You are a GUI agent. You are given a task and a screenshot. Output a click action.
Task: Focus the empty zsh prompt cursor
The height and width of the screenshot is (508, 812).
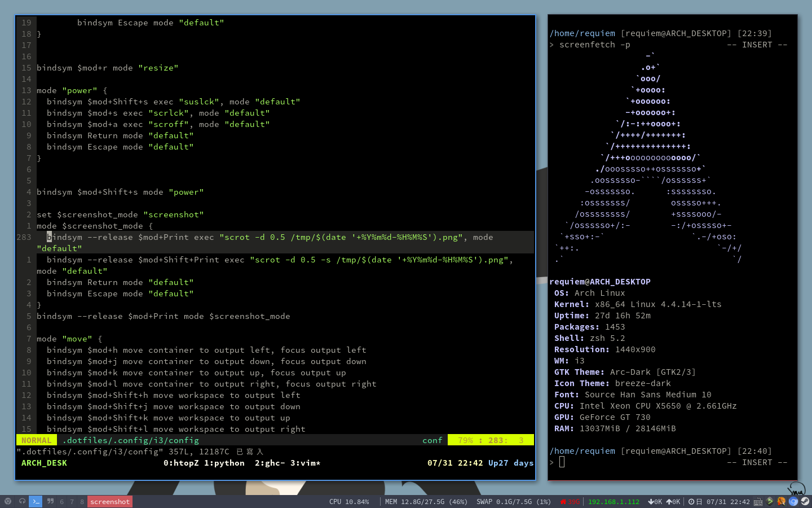coord(562,462)
